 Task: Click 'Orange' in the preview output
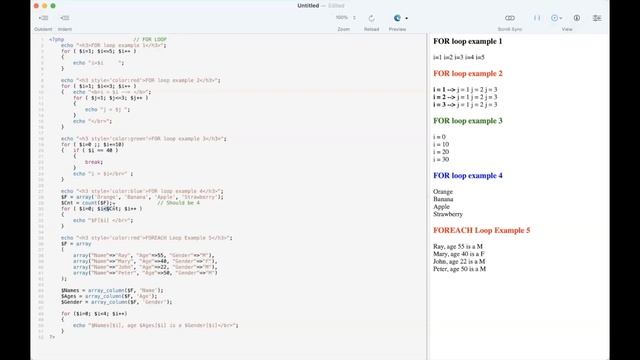pyautogui.click(x=443, y=191)
